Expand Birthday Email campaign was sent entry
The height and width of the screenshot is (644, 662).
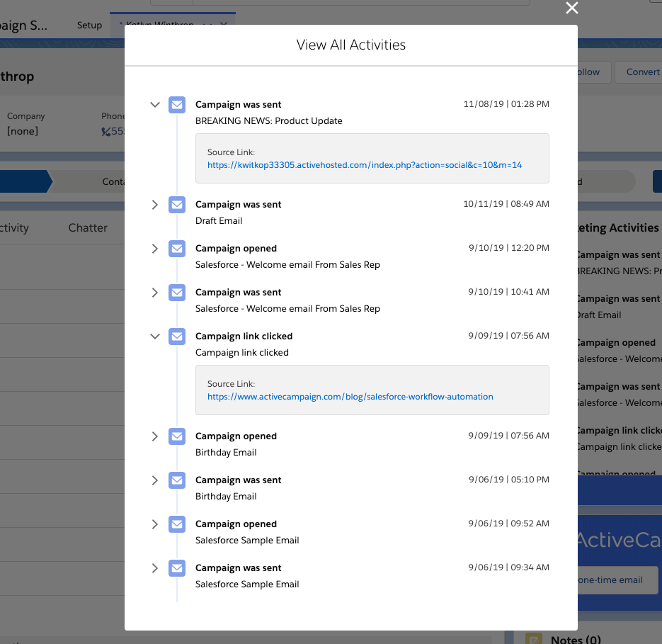tap(155, 480)
